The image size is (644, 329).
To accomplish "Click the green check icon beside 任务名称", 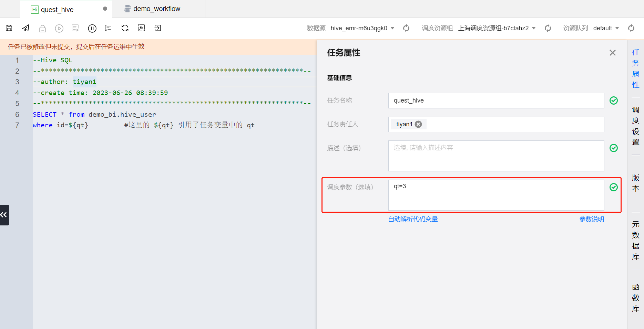I will pyautogui.click(x=614, y=100).
